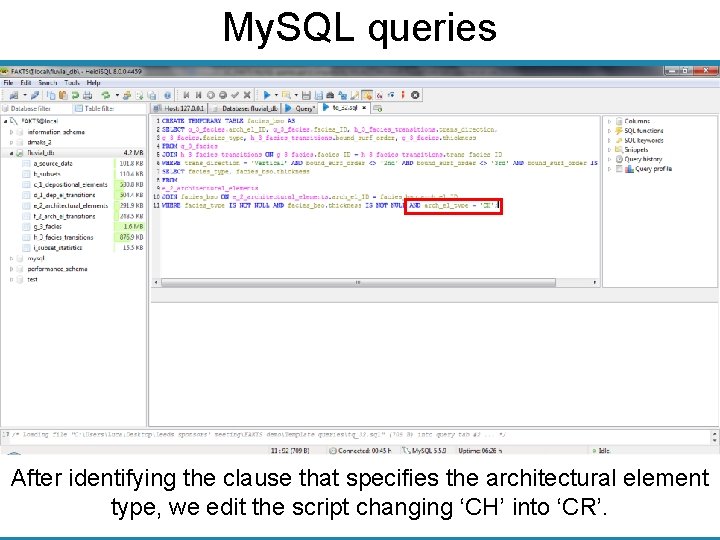The image size is (720, 540).
Task: Minimize the HeidiSQL window
Action: pos(671,71)
